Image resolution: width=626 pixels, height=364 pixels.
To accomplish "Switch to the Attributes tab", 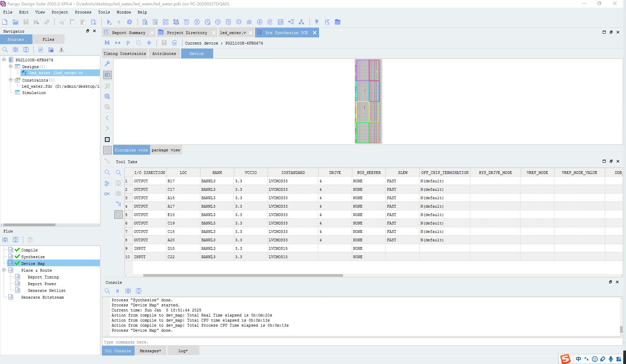I will (164, 54).
